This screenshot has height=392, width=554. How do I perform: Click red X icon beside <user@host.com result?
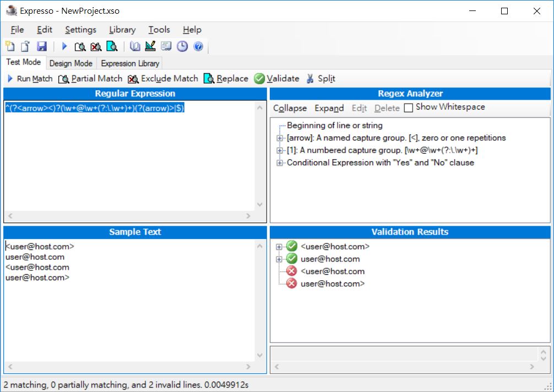tap(292, 271)
